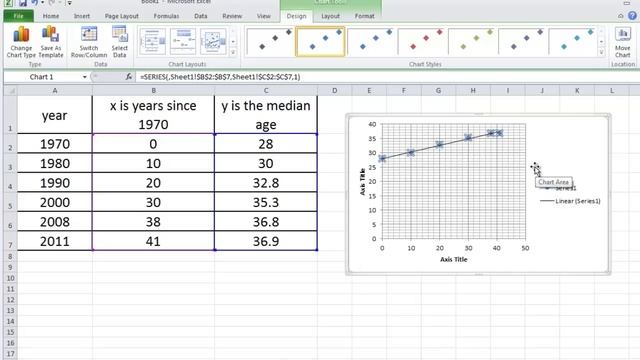Select the Linear (Series1) legend entry
Image resolution: width=640 pixels, height=360 pixels.
(x=570, y=201)
